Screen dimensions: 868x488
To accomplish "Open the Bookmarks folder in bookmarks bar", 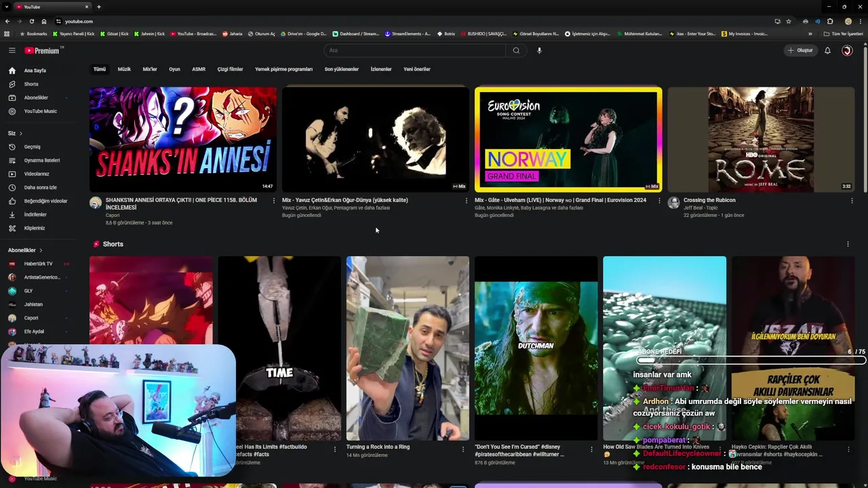I will pos(34,34).
